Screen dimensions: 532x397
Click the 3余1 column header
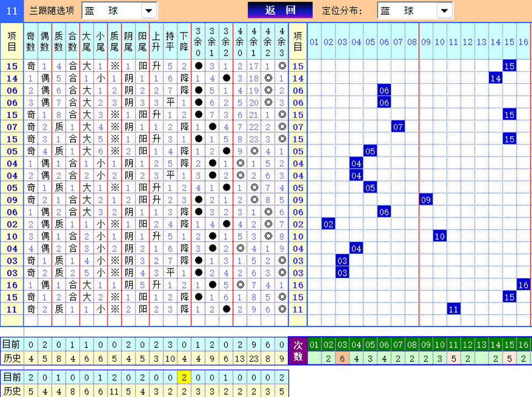click(212, 41)
